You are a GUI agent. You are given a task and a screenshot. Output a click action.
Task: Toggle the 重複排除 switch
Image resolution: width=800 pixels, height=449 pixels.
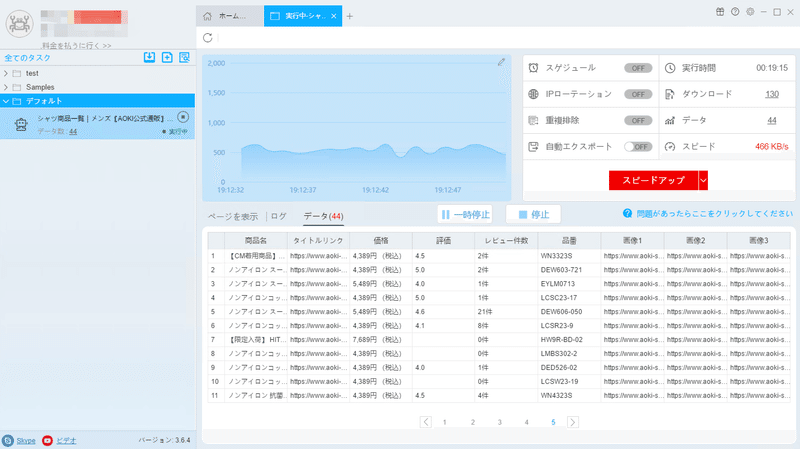coord(638,120)
